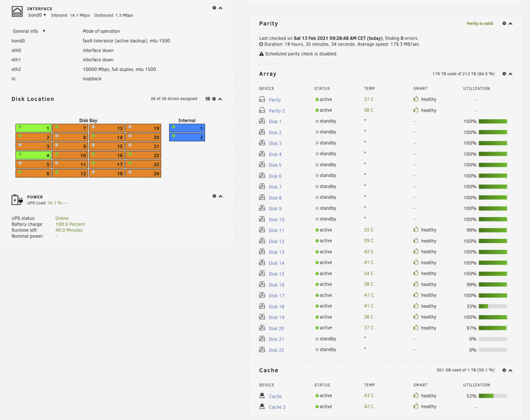Click Cache SMART thumbs-up icon
The image size is (530, 420).
(x=416, y=395)
